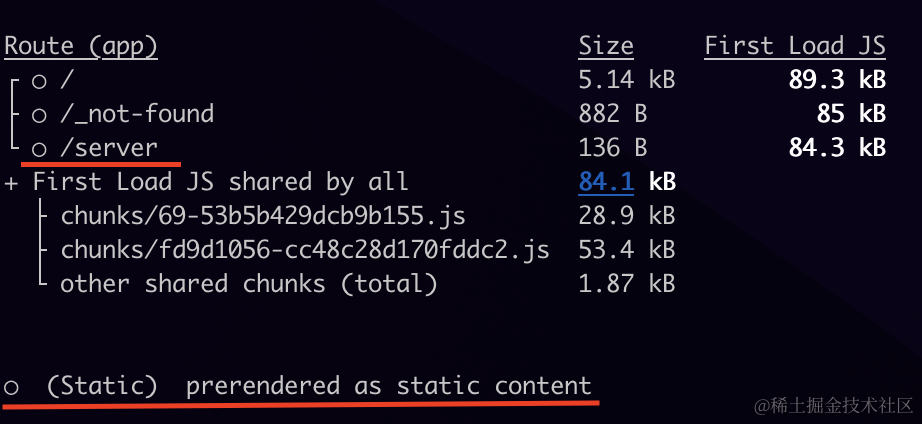This screenshot has width=922, height=424.
Task: Click chunks/fd9d1056-cc48c28d170fddc2.js file name
Action: tap(305, 250)
